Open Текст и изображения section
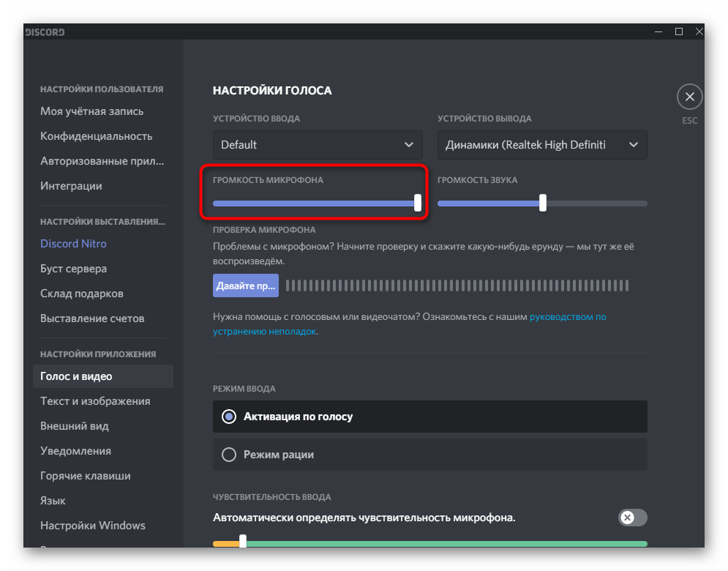728x571 pixels. [x=95, y=401]
